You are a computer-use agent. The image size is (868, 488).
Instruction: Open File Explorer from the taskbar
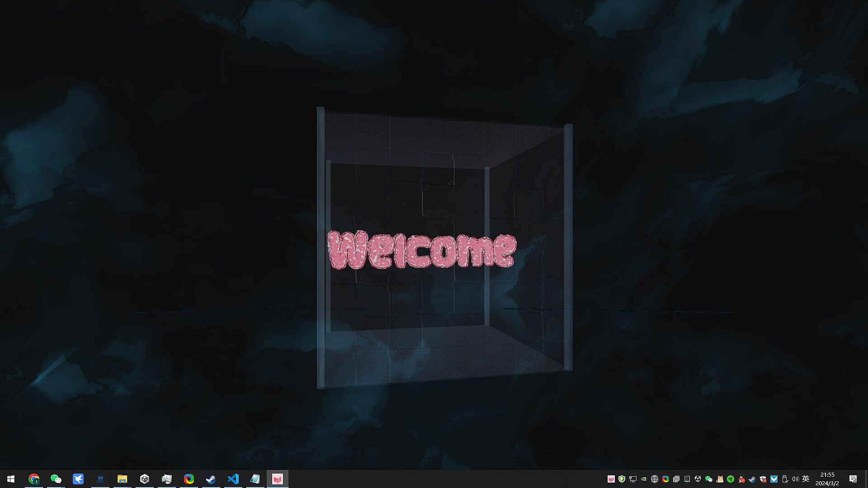tap(122, 479)
